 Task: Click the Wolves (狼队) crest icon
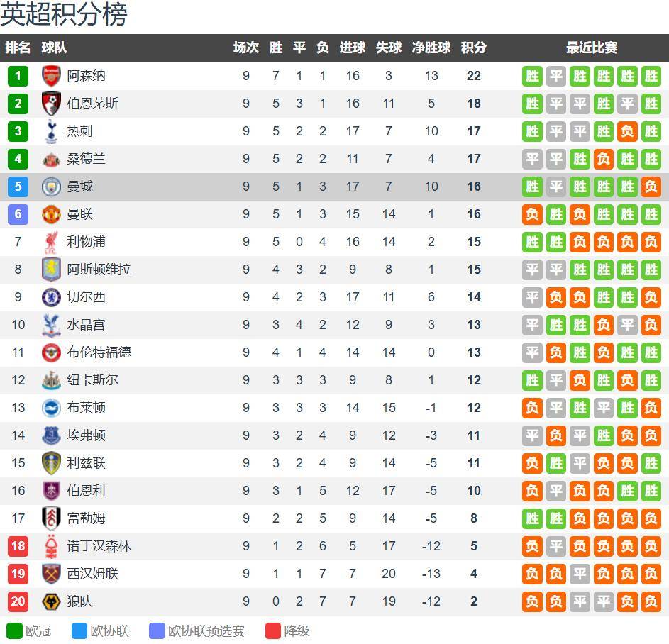pos(51,601)
